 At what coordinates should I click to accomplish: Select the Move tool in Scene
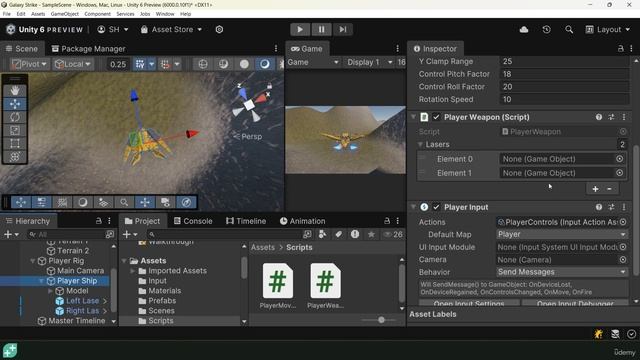[15, 104]
